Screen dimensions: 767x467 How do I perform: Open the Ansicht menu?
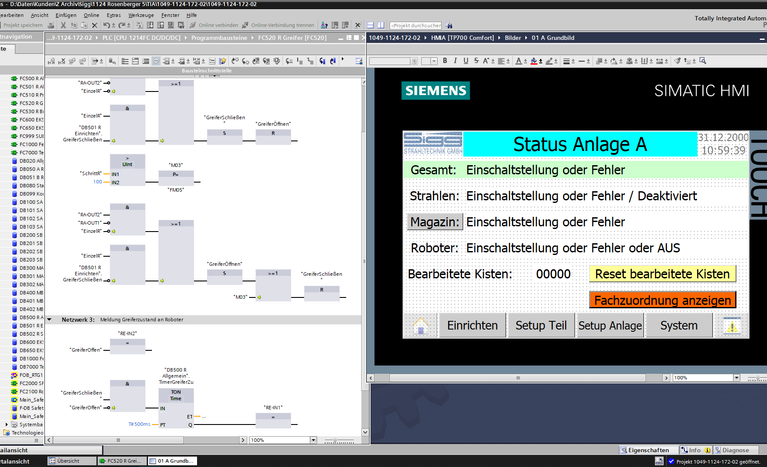40,15
